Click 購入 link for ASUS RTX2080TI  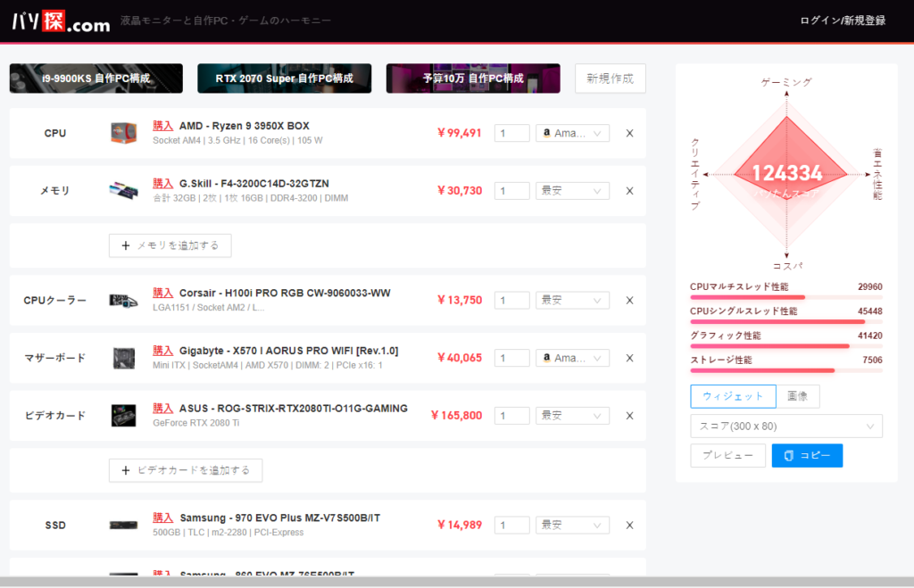(163, 409)
